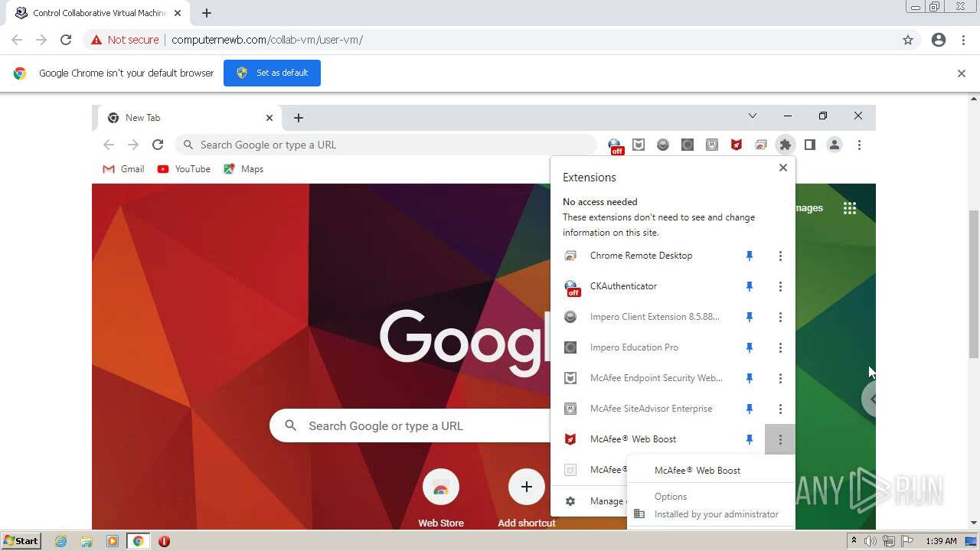Close the Extensions popup
The image size is (980, 551).
tap(782, 168)
